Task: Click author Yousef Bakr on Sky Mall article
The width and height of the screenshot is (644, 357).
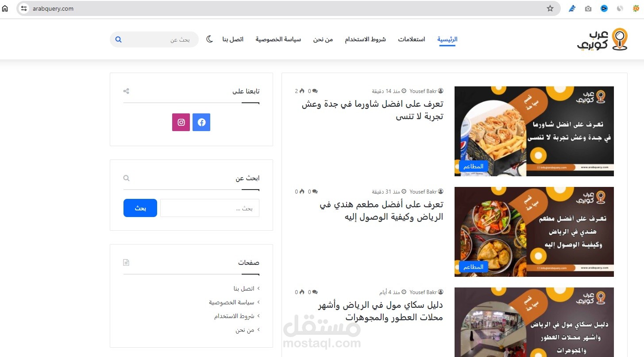Action: pyautogui.click(x=426, y=292)
